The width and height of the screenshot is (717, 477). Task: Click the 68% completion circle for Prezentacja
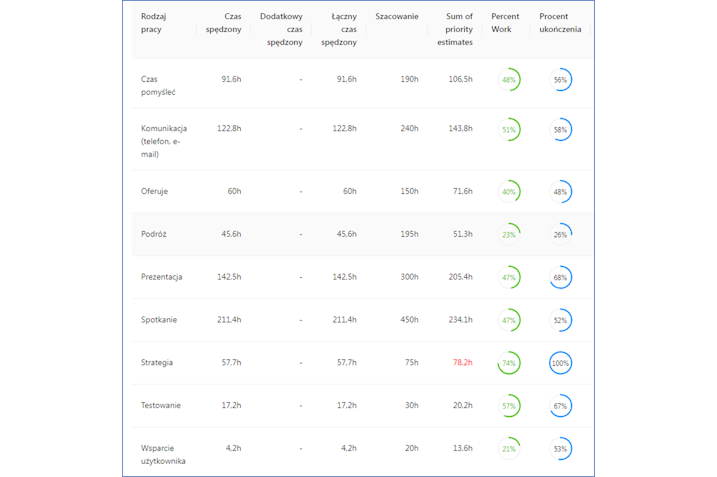point(560,277)
